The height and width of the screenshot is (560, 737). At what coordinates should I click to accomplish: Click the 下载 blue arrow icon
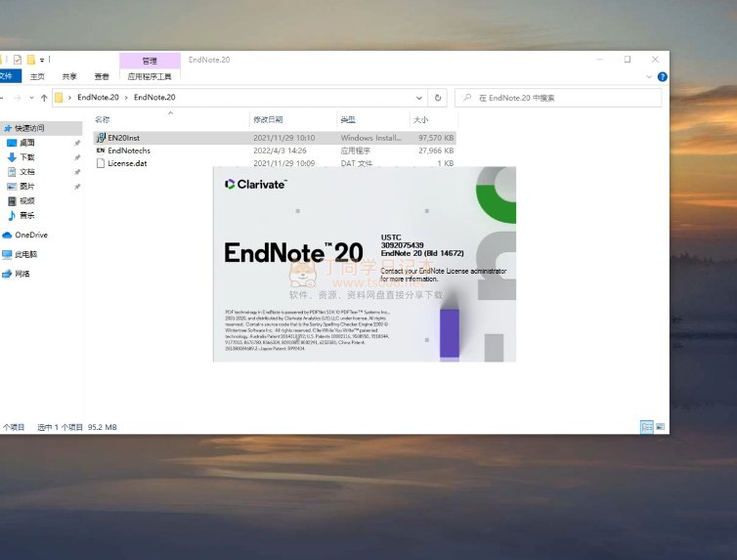click(12, 157)
